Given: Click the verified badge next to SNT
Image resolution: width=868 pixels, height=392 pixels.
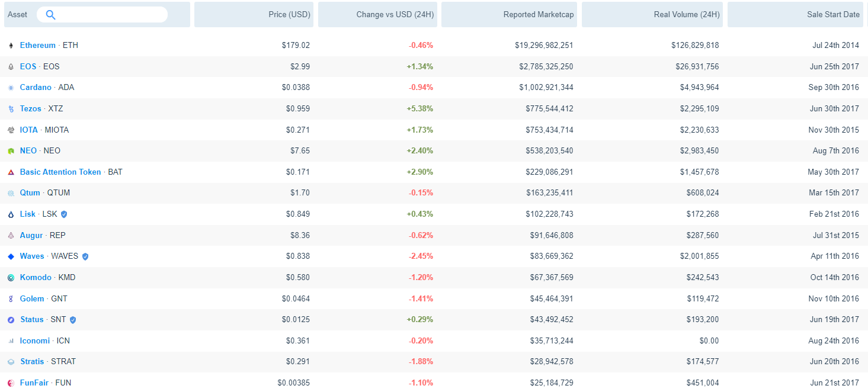Looking at the screenshot, I should point(73,320).
